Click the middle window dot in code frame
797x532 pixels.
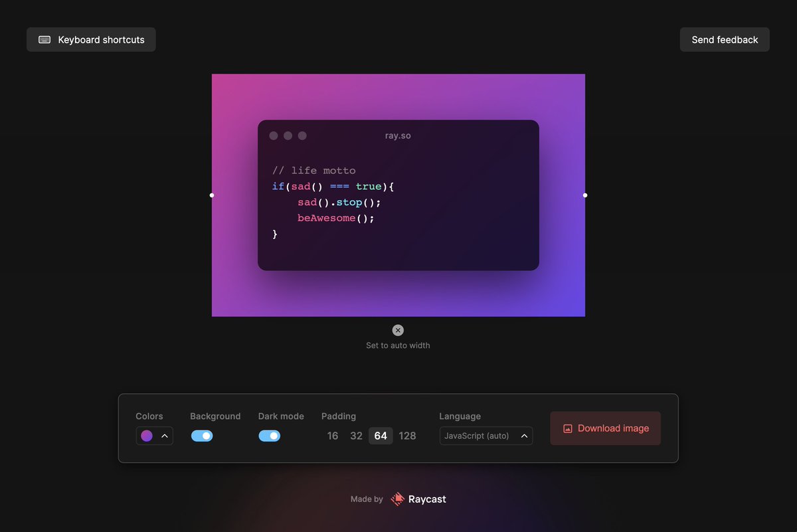(x=288, y=135)
